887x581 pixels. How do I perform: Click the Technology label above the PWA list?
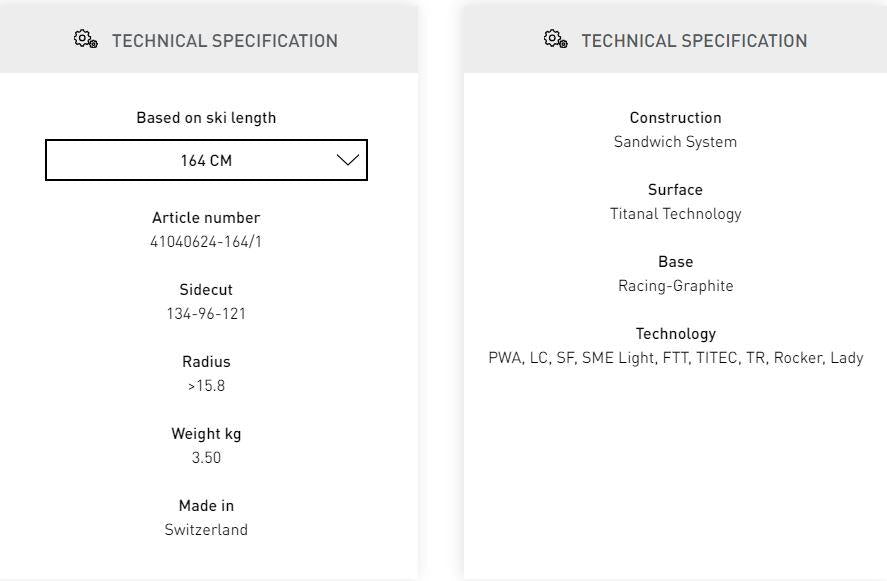(675, 334)
